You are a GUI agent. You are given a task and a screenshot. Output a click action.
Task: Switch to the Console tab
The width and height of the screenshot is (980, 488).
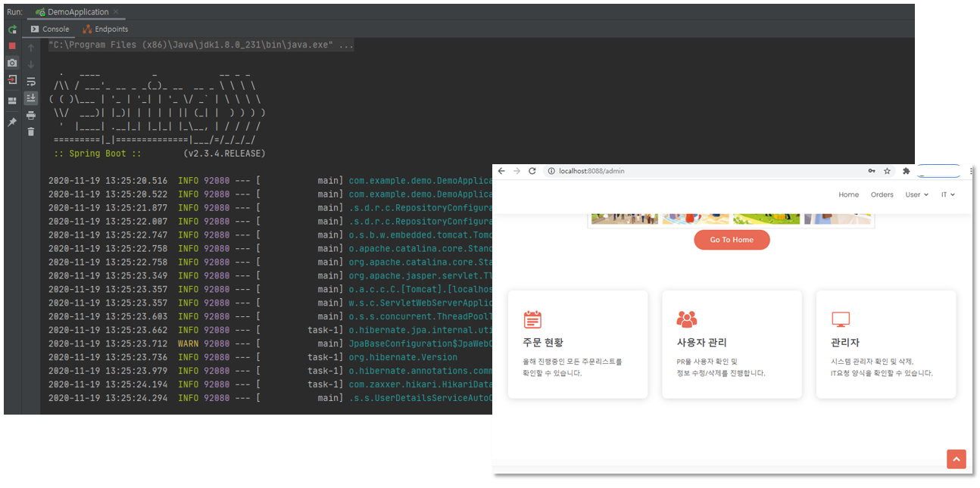coord(49,29)
